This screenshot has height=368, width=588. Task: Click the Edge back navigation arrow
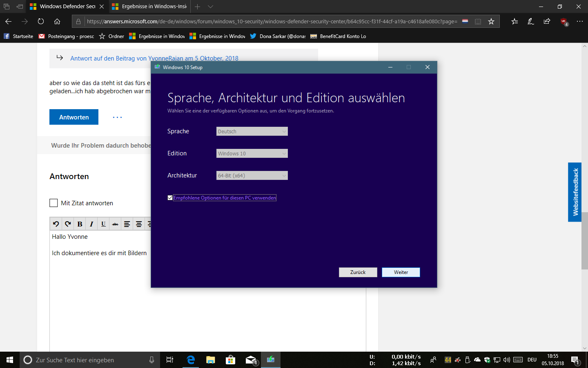(8, 21)
